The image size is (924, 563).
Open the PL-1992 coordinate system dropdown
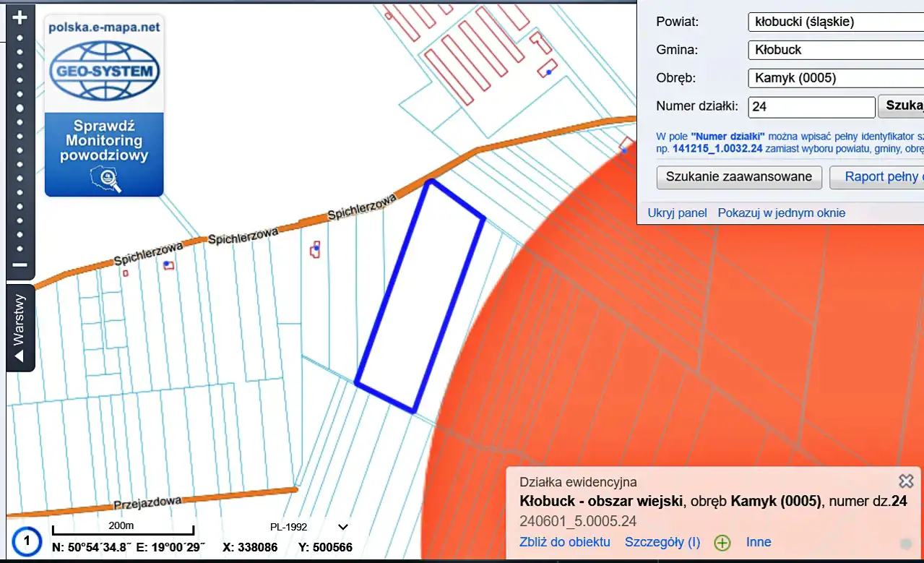343,528
